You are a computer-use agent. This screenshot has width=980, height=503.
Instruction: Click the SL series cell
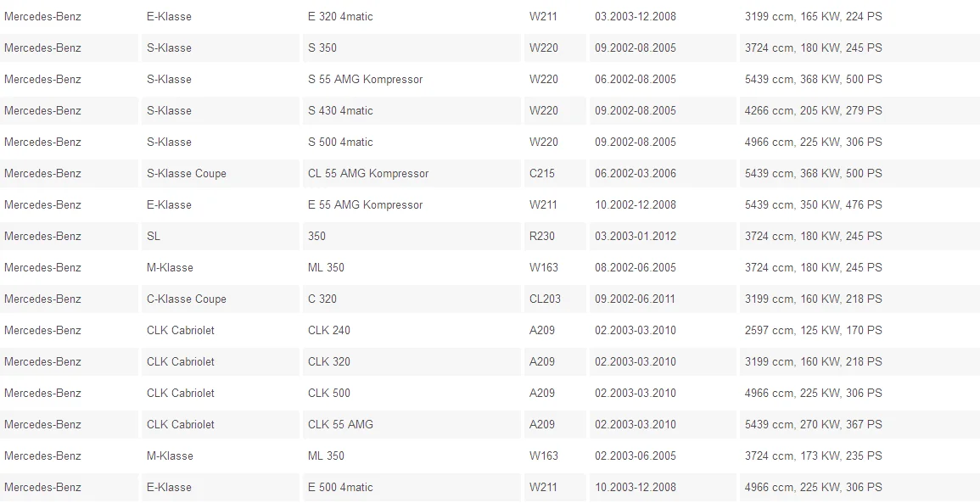(x=220, y=236)
